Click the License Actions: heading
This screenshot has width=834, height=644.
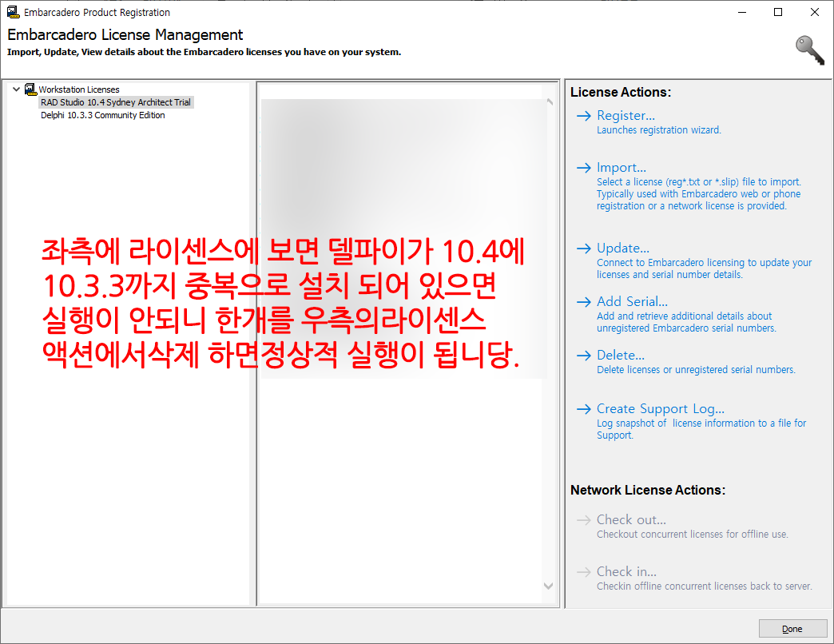[x=621, y=92]
